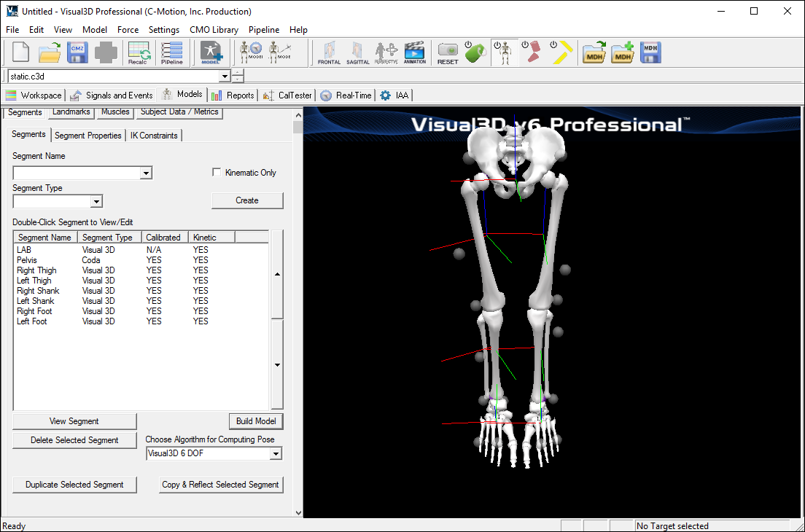Image resolution: width=805 pixels, height=532 pixels.
Task: Click the skeleton with wand MODE icon
Action: tap(280, 52)
